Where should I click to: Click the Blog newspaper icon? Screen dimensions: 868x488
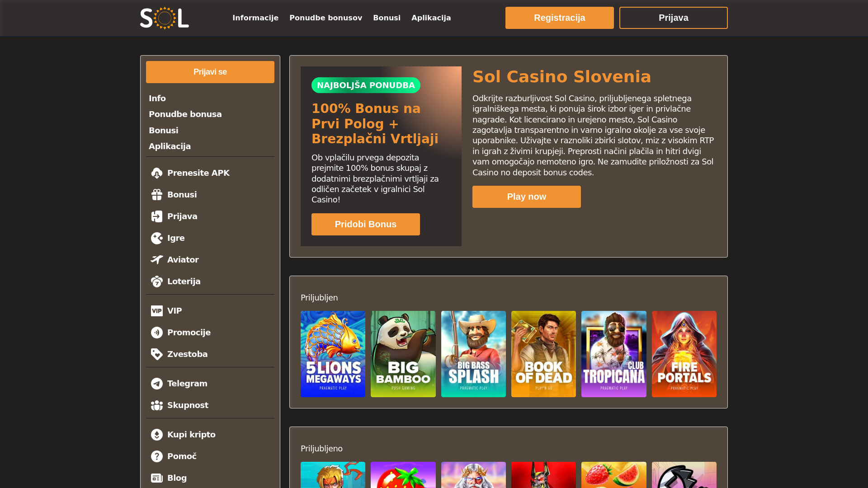tap(157, 478)
